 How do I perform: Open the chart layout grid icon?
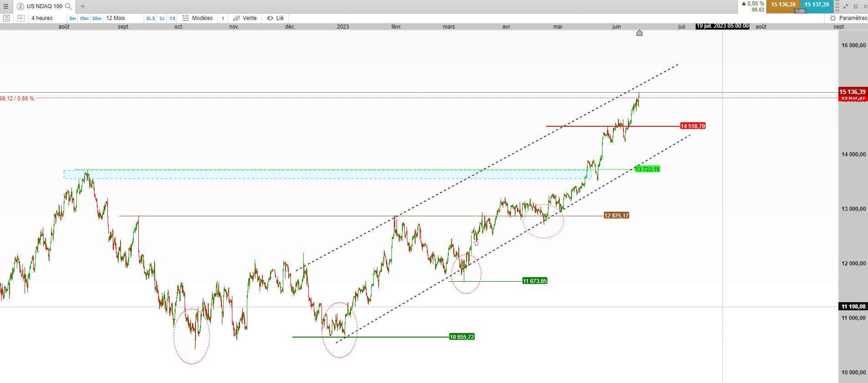point(21,18)
